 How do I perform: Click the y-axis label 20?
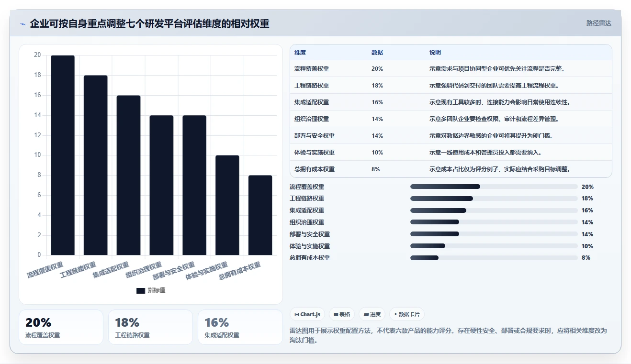pyautogui.click(x=37, y=55)
